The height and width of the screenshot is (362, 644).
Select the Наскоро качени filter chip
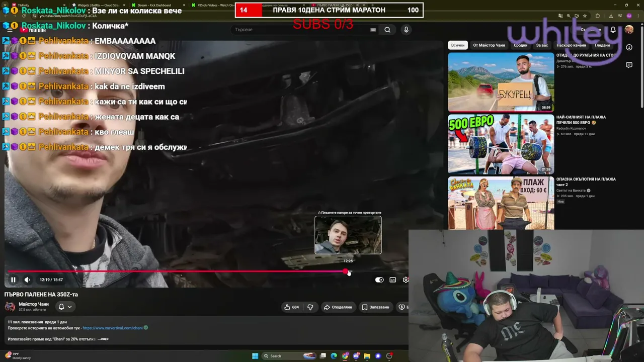coord(571,45)
